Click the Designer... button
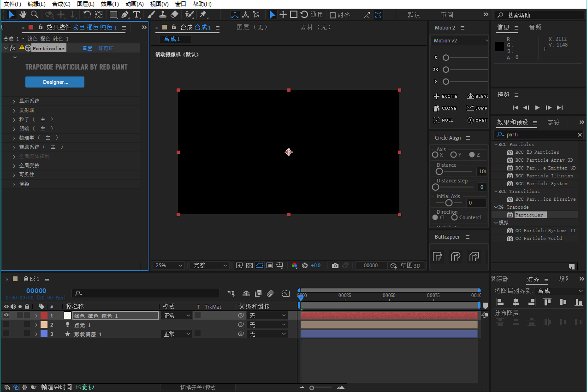This screenshot has width=587, height=392. [x=54, y=82]
